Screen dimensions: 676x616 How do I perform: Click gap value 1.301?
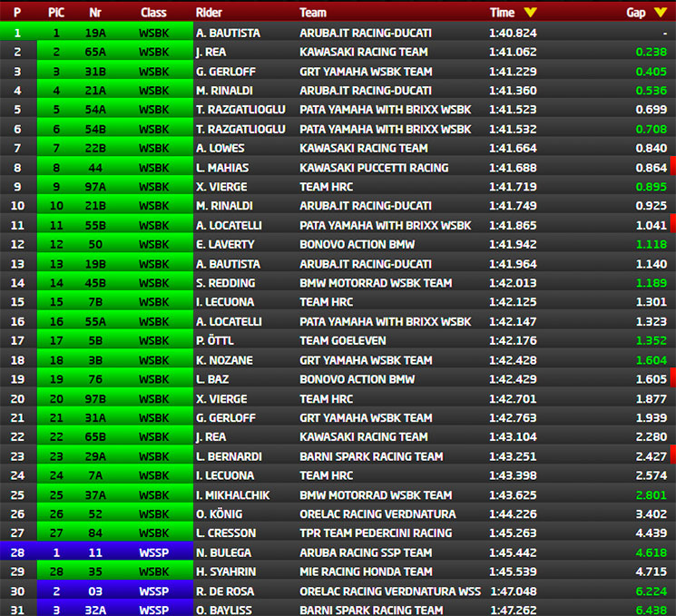click(651, 302)
